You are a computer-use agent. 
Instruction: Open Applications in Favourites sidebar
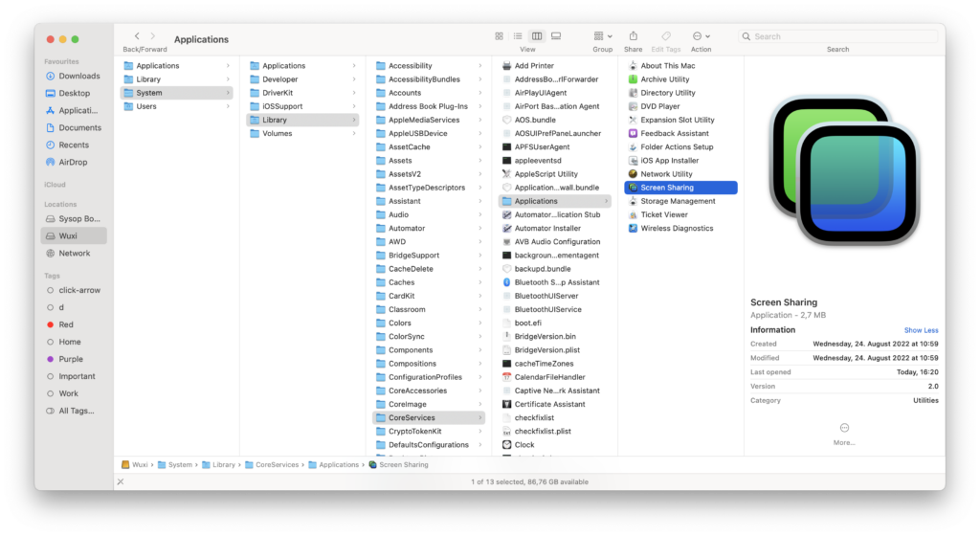[74, 111]
